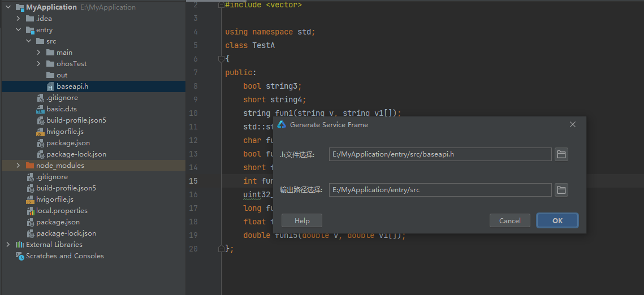The image size is (644, 295).
Task: Click the Help button in the dialog
Action: [x=302, y=220]
